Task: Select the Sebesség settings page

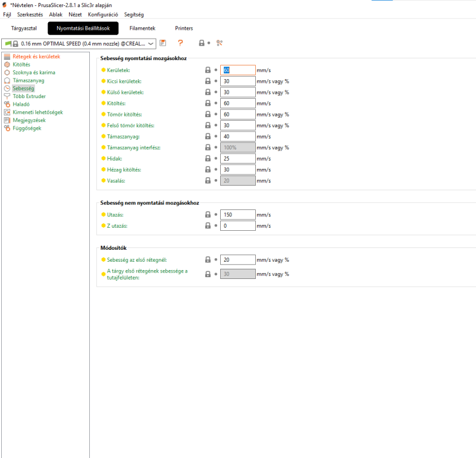Action: [x=23, y=88]
